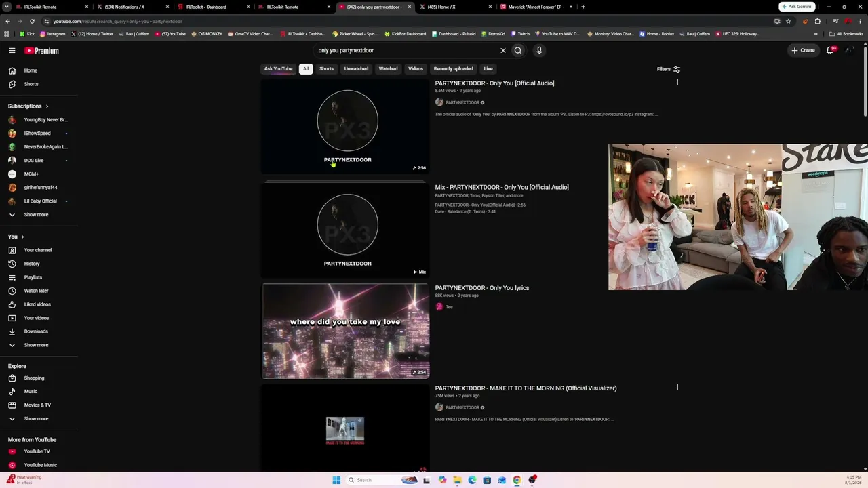The image size is (868, 488).
Task: Open YouTube Music in the sidebar
Action: (x=39, y=465)
